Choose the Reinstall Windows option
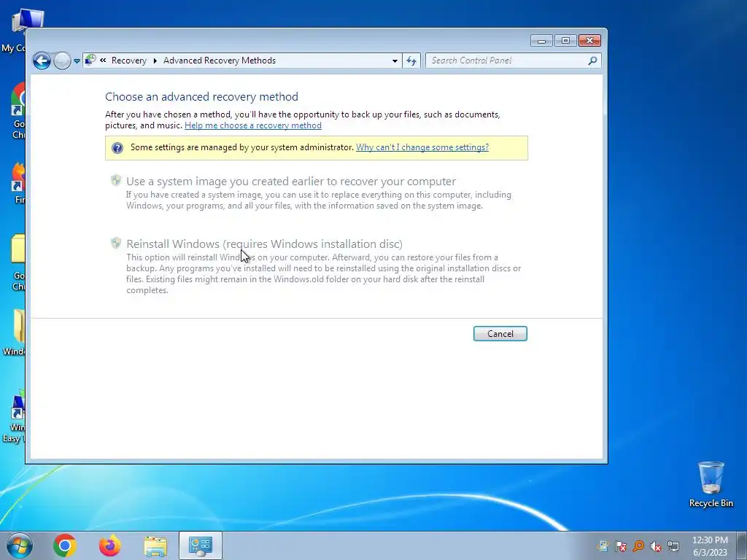This screenshot has width=747, height=560. [264, 244]
